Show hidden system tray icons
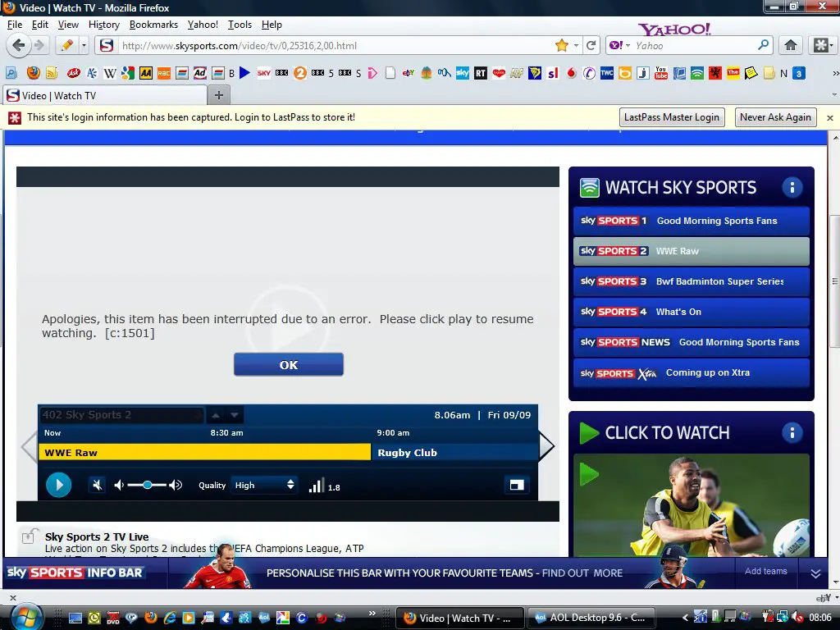Viewport: 840px width, 630px height. coord(685,618)
